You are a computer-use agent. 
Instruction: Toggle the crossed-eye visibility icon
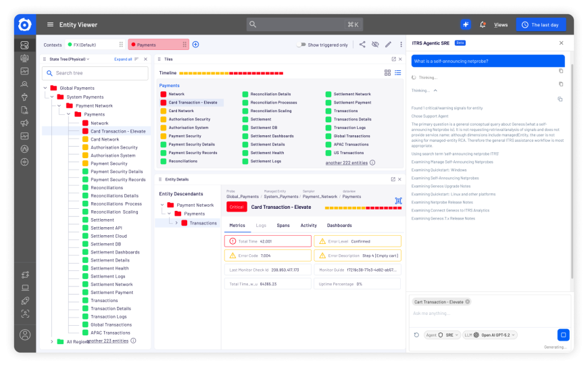(x=375, y=45)
